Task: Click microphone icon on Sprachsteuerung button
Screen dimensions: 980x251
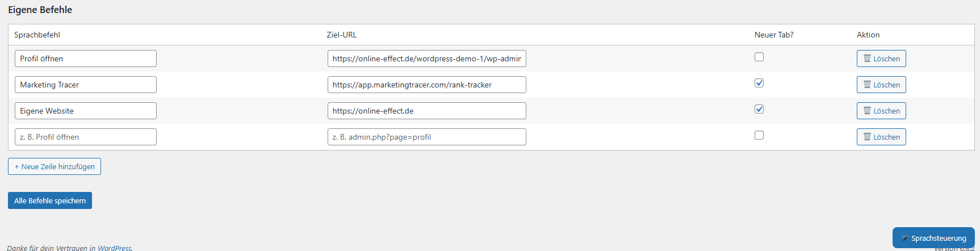Action: click(x=905, y=238)
